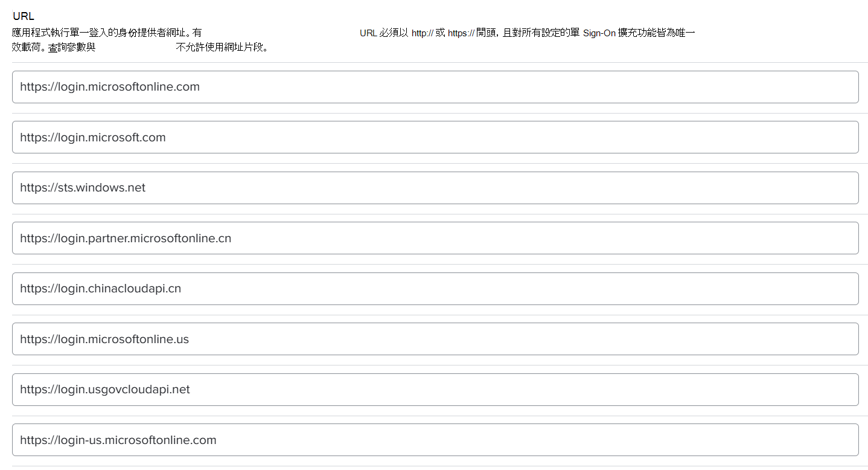Focus the https://sts.windows.net URL field

click(435, 188)
